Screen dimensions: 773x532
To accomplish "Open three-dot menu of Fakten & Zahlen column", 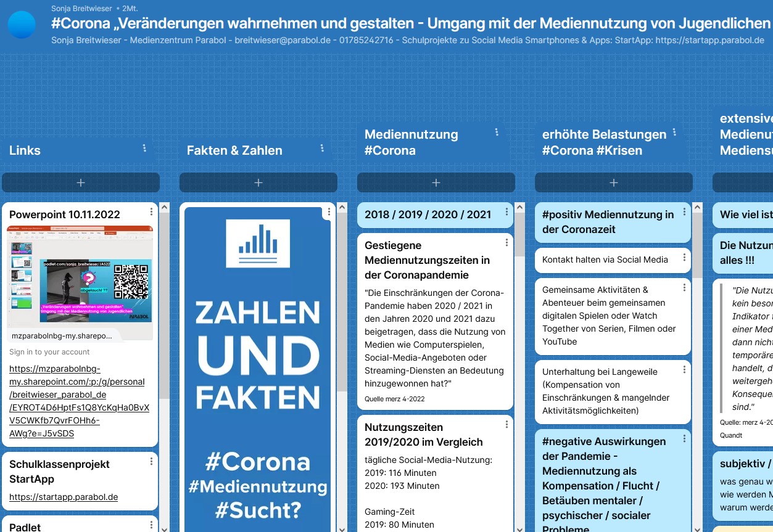I will (322, 148).
